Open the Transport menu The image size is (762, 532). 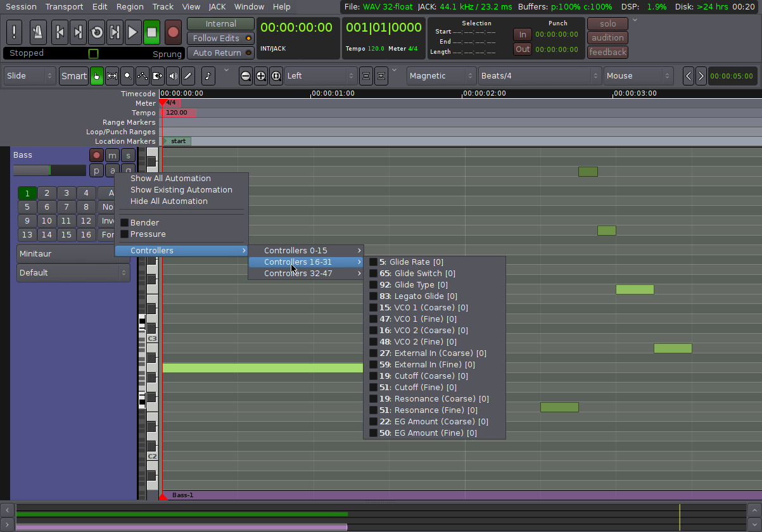(x=64, y=7)
